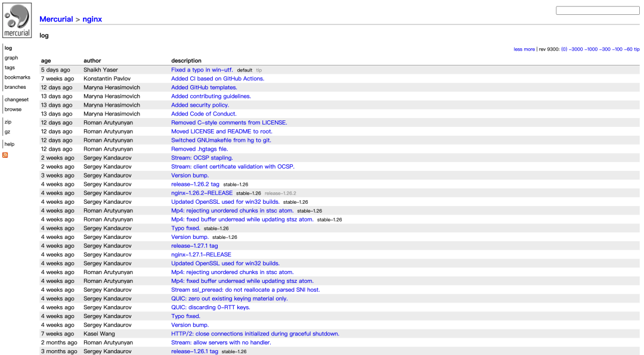The image size is (644, 355).
Task: Click the gray 'release-1.26.2' tag label
Action: pyautogui.click(x=280, y=194)
